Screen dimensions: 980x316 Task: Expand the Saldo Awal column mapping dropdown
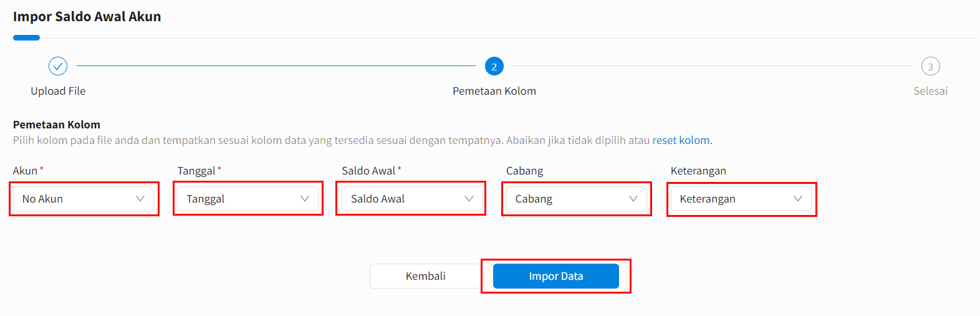click(412, 199)
